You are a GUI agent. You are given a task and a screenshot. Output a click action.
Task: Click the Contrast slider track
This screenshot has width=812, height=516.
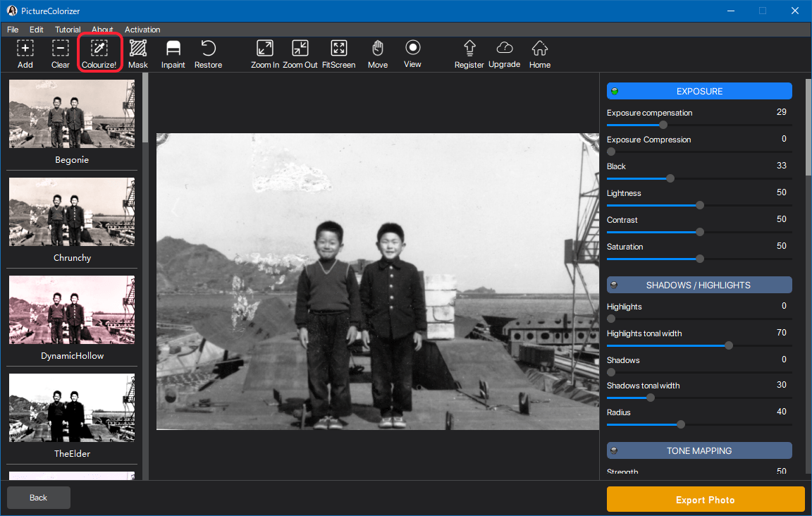(746, 232)
